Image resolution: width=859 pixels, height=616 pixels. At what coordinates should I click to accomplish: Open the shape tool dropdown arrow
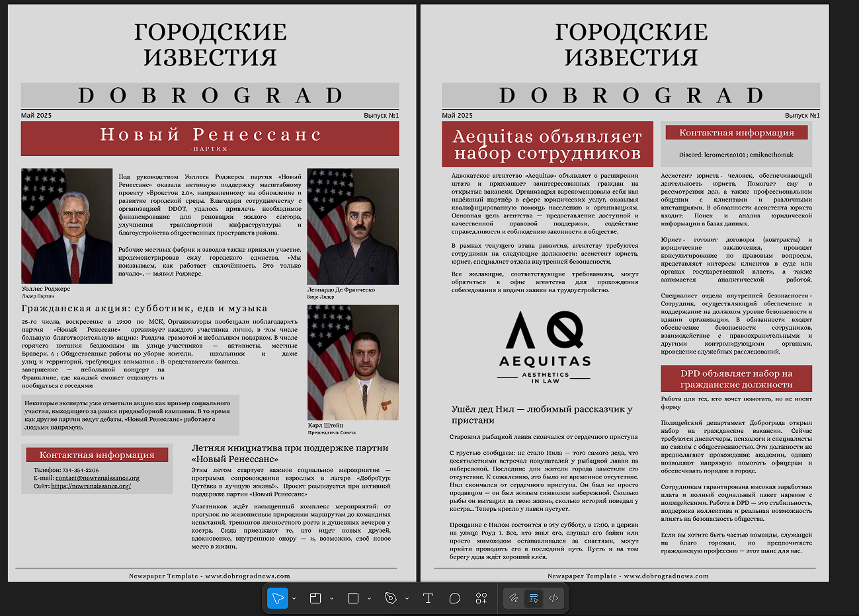point(369,598)
